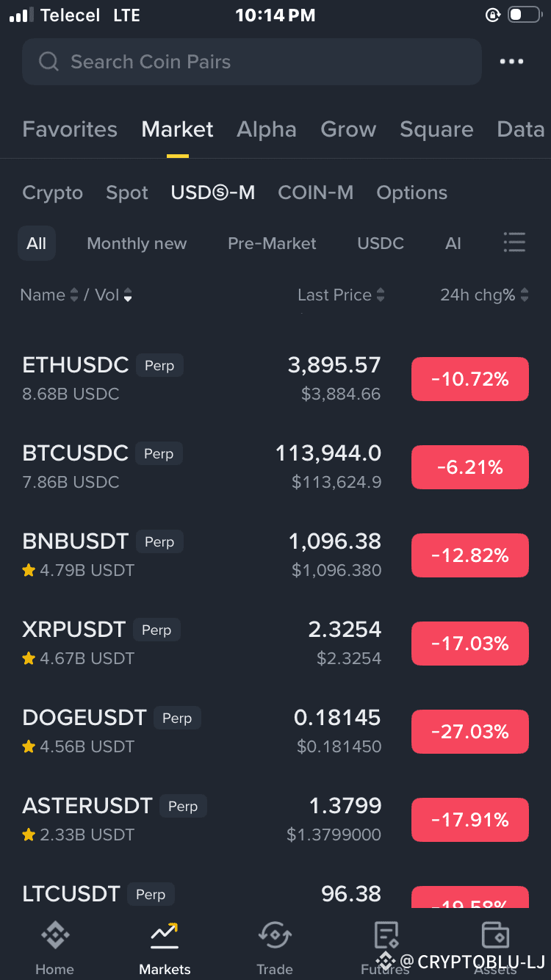Sort by Last Price arrows
Image resolution: width=551 pixels, height=980 pixels.
click(381, 295)
